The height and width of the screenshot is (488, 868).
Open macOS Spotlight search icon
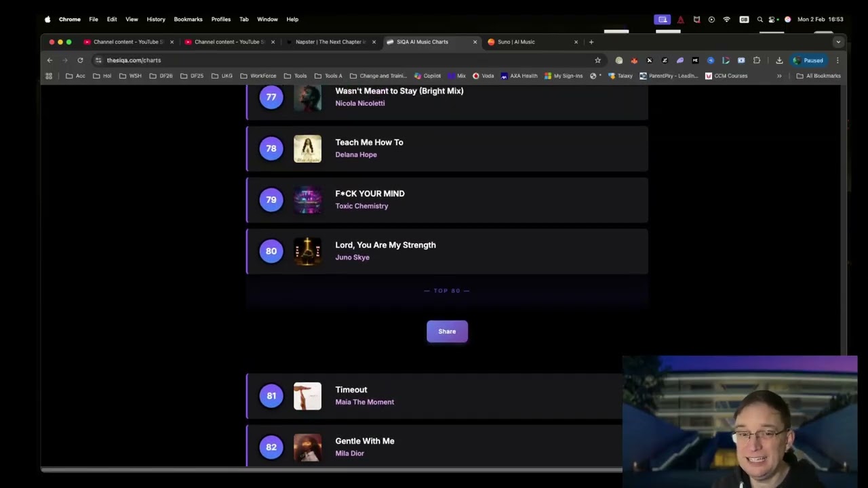(x=759, y=20)
